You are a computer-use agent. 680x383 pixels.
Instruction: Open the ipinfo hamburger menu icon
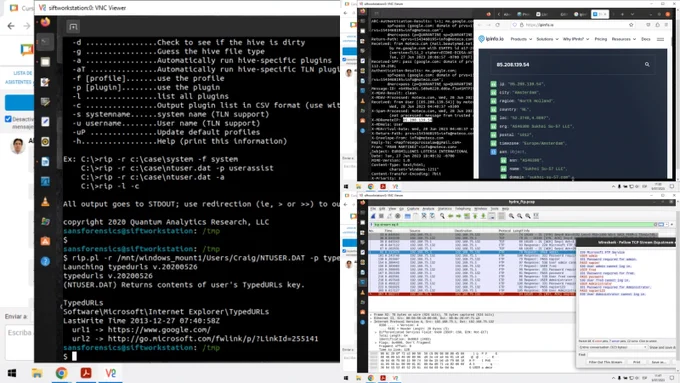pyautogui.click(x=660, y=39)
